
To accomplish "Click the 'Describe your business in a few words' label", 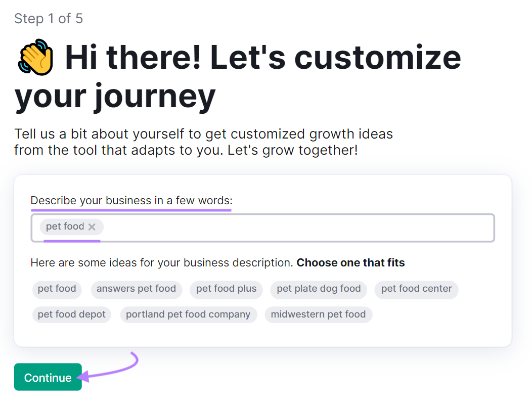I will tap(131, 201).
